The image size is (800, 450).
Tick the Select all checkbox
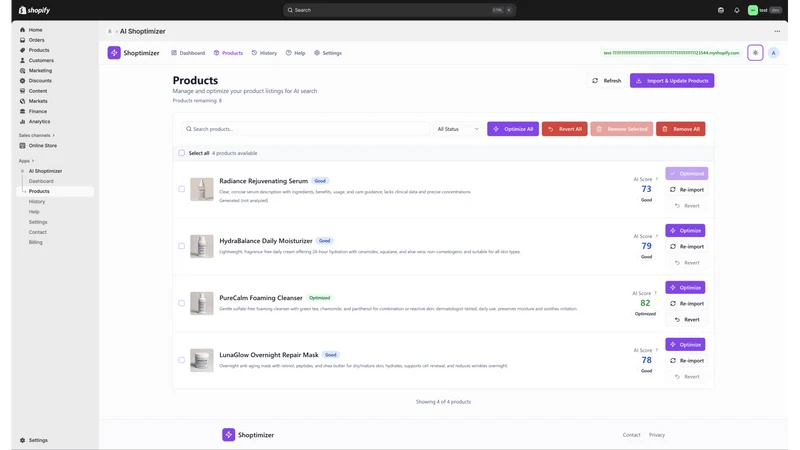(182, 153)
